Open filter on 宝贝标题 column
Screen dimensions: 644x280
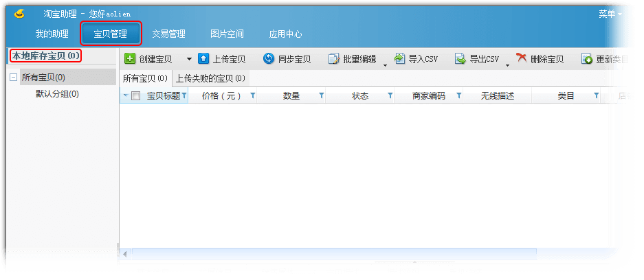184,96
